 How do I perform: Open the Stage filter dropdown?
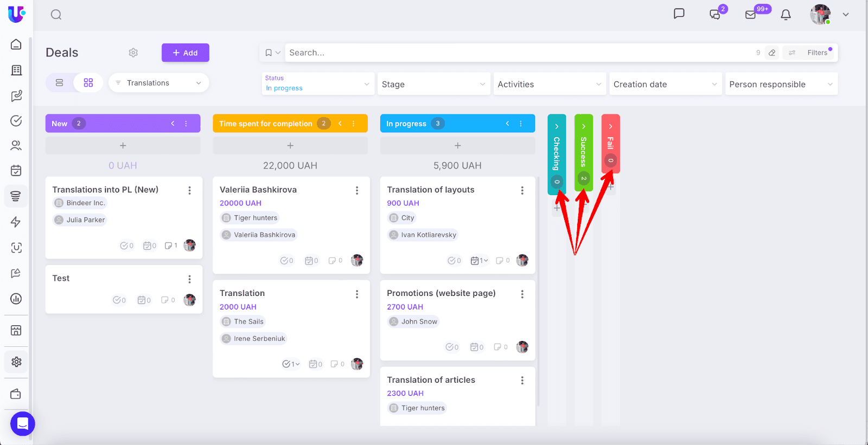pyautogui.click(x=434, y=84)
